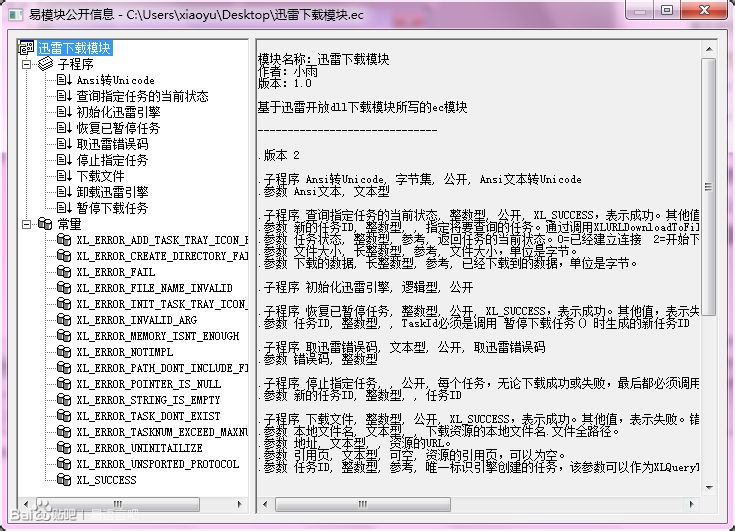Image resolution: width=735 pixels, height=531 pixels.
Task: Click the constant icon beside XL_ERROR_POINTER_IS_NULL
Action: click(x=64, y=383)
